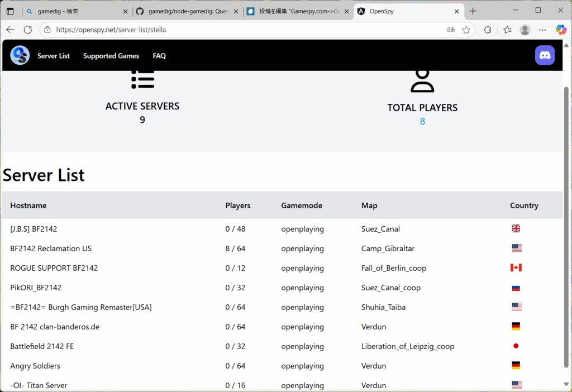Click the translate page icon
Viewport: 572px width, 392px height.
451,30
